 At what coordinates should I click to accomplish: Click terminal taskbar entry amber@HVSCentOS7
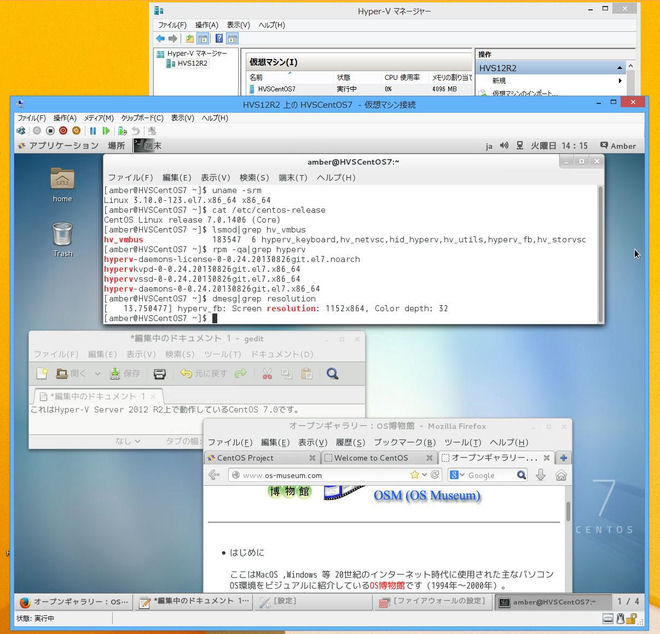pos(553,602)
